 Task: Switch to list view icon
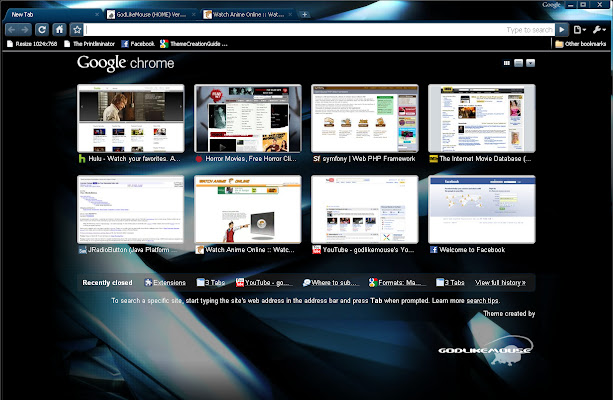click(518, 63)
